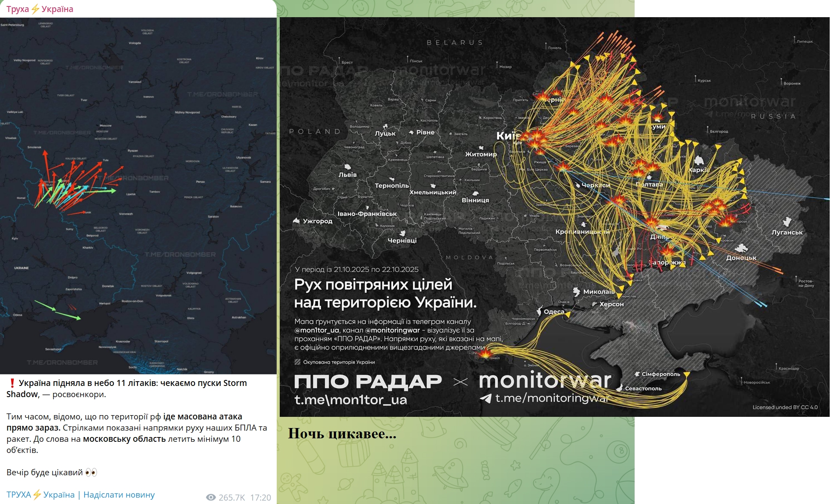Click the ППО РАДАР logo text
831x504 pixels.
[x=368, y=381]
